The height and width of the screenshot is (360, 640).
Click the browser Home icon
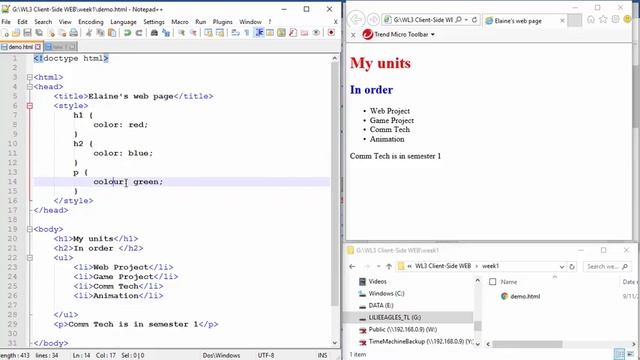point(591,19)
